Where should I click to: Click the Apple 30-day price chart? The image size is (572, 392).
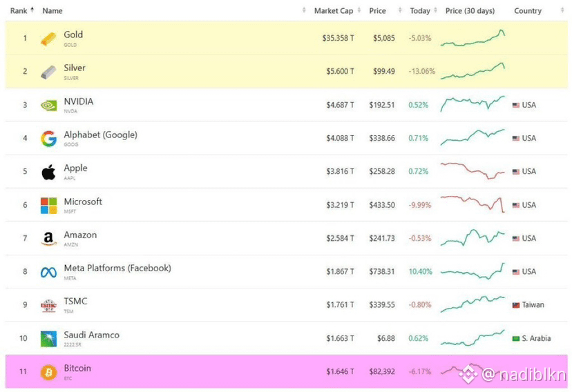[x=473, y=171]
